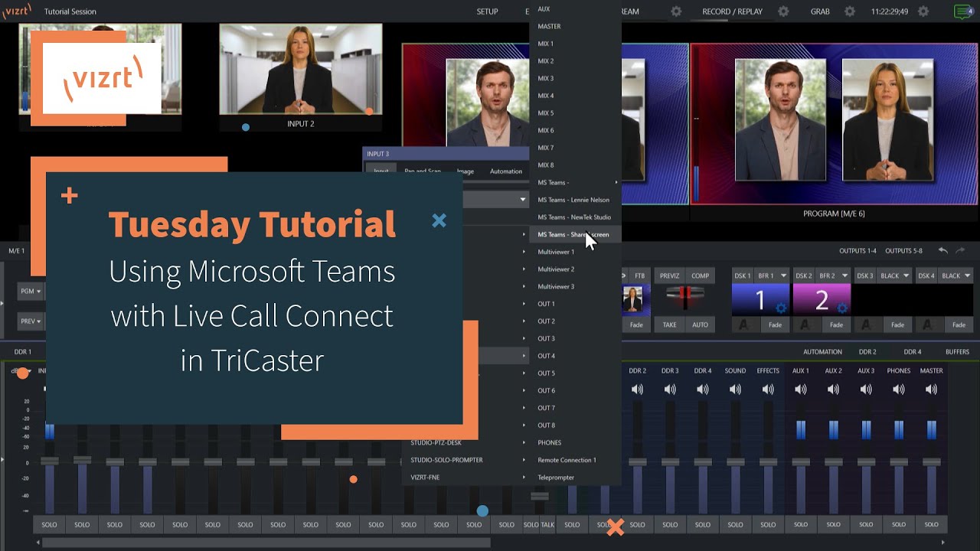Screen dimensions: 980x551
Task: Toggle SOLO on the EFFECTS channel
Action: 768,524
